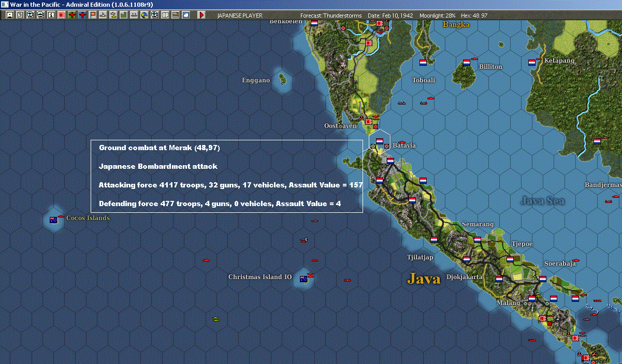Click the Malang city label
622x364 pixels.
coord(508,303)
